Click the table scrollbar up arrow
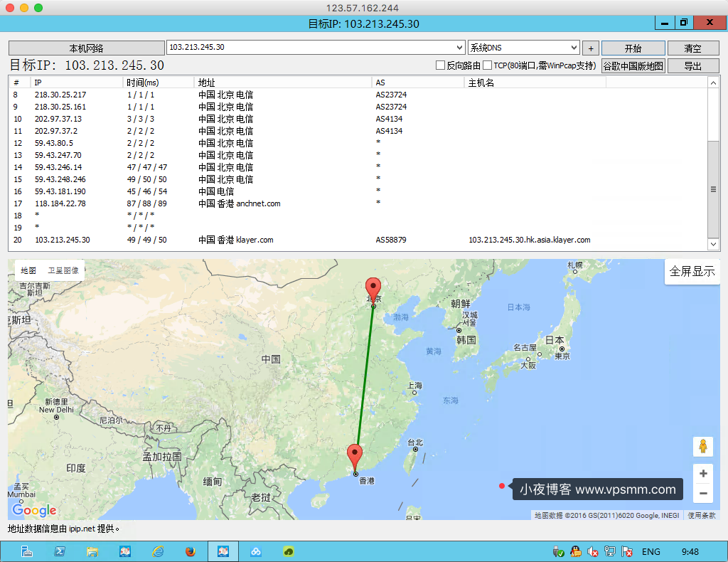The image size is (728, 562). [713, 83]
